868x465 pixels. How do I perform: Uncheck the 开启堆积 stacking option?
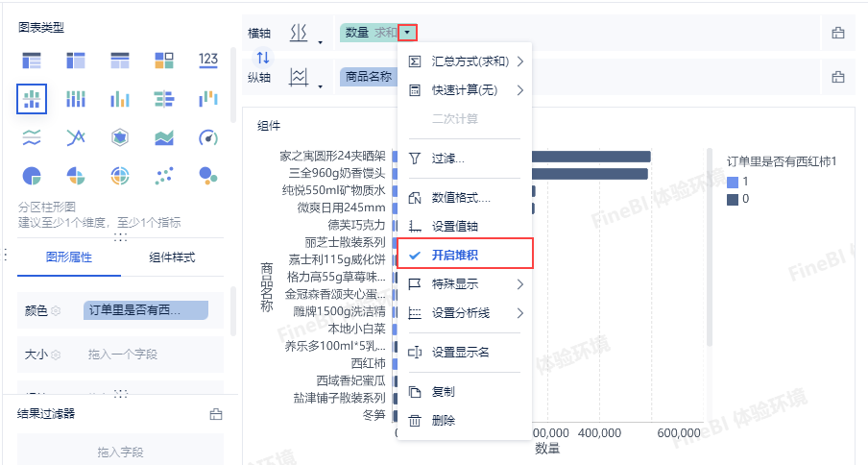[465, 256]
